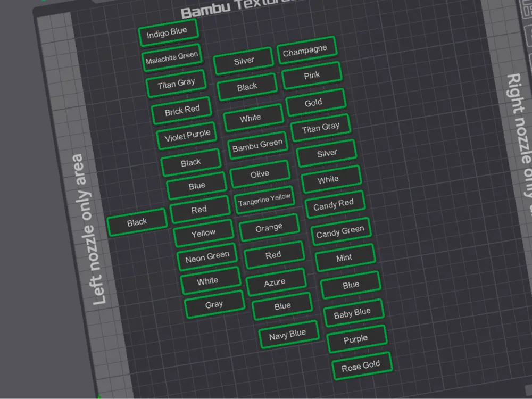Image resolution: width=532 pixels, height=399 pixels.
Task: Select the Malachite Green sample object
Action: [172, 56]
